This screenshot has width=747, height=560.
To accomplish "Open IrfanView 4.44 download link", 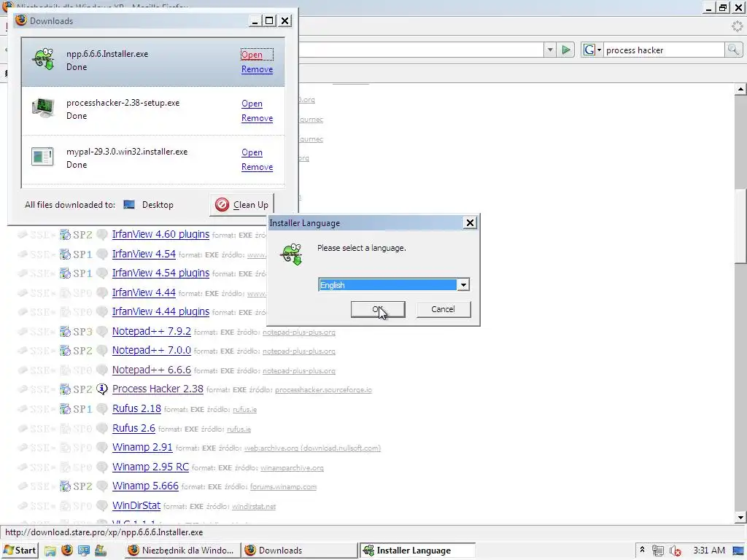I will (x=144, y=292).
